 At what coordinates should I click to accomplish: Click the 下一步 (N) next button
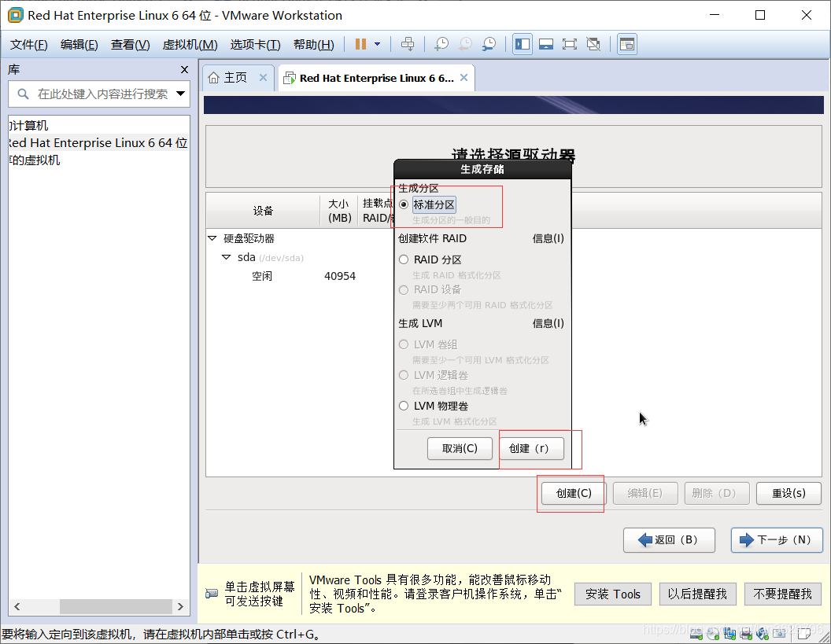point(777,539)
